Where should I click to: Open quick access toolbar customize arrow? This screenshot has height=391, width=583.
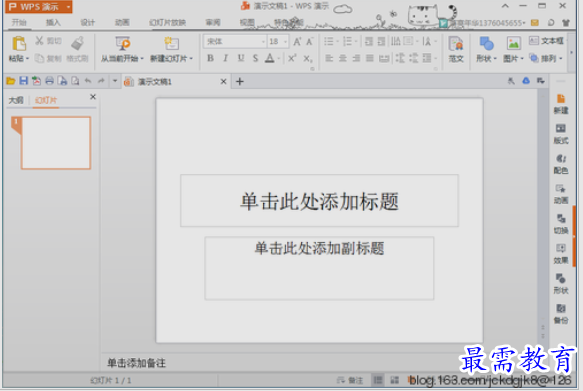click(115, 81)
